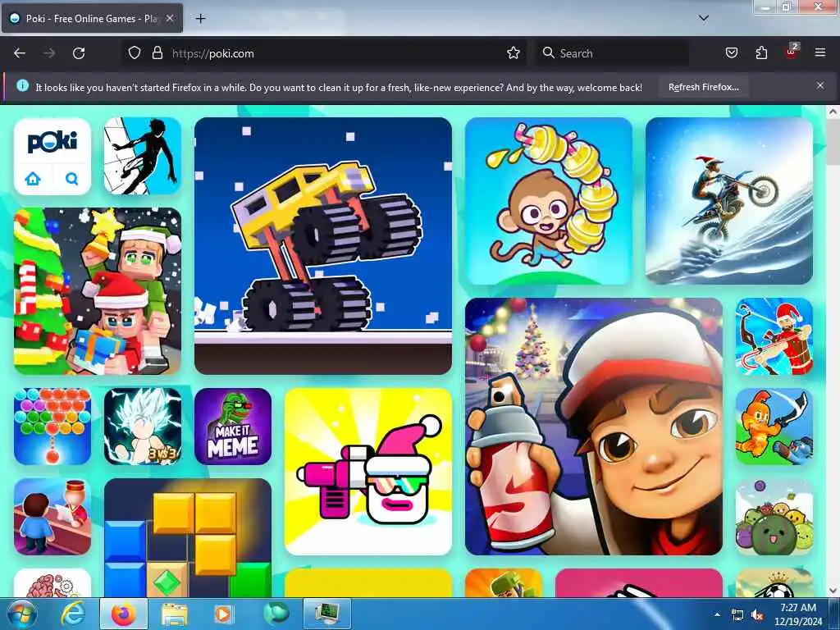Screen dimensions: 840x630
Task: Click the Firefox taskbar icon
Action: coord(123,614)
